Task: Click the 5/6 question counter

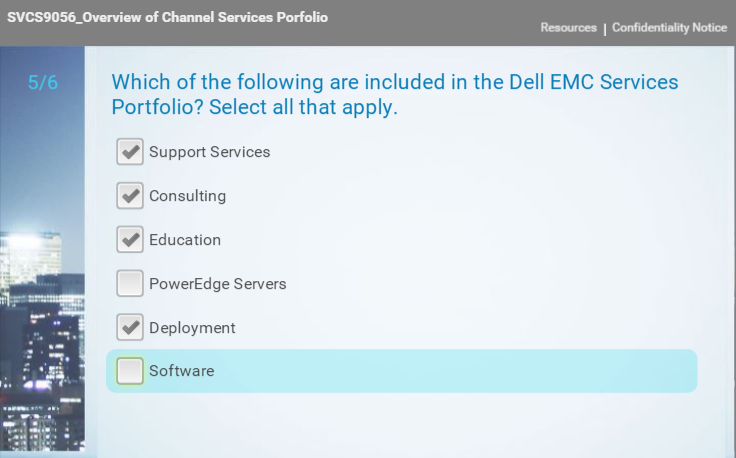Action: tap(43, 83)
